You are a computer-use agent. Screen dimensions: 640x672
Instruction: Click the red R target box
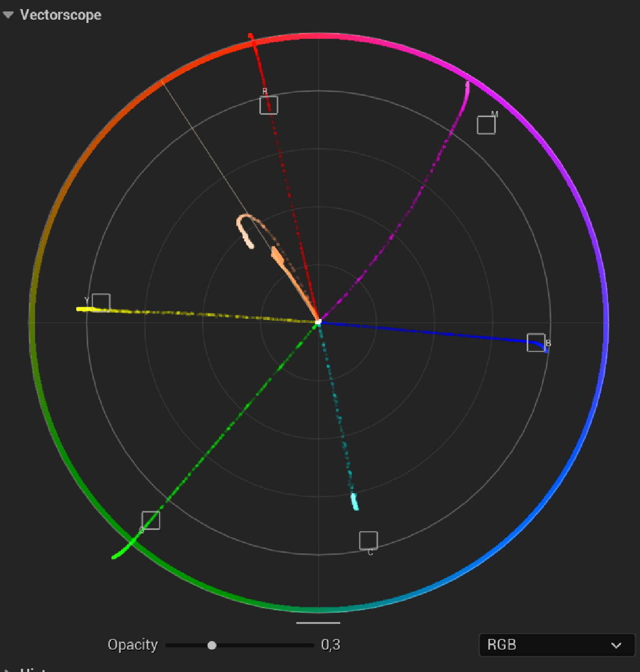[x=269, y=105]
